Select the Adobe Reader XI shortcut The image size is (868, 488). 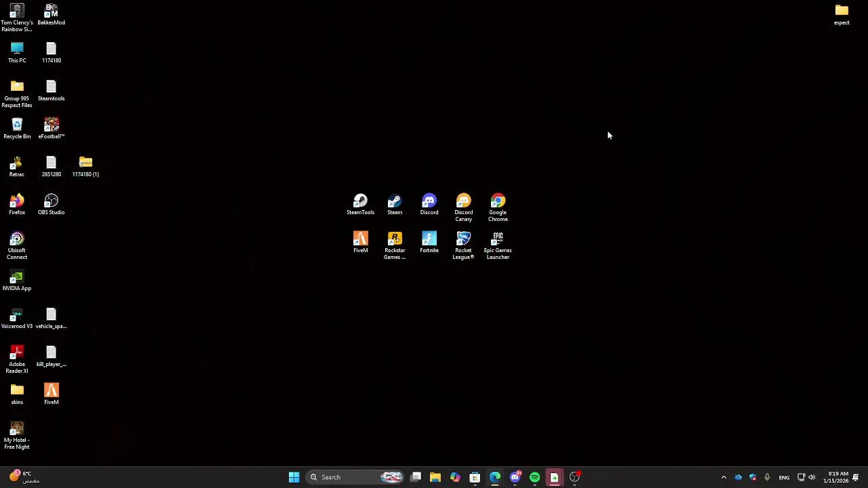[x=17, y=359]
